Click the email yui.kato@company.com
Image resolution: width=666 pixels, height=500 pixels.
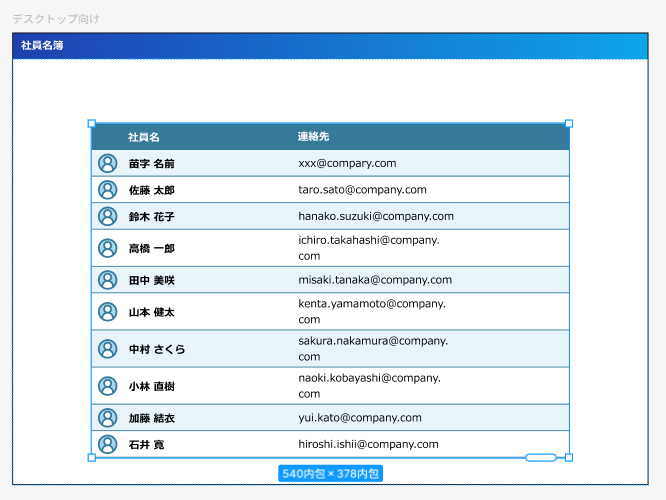pyautogui.click(x=360, y=418)
